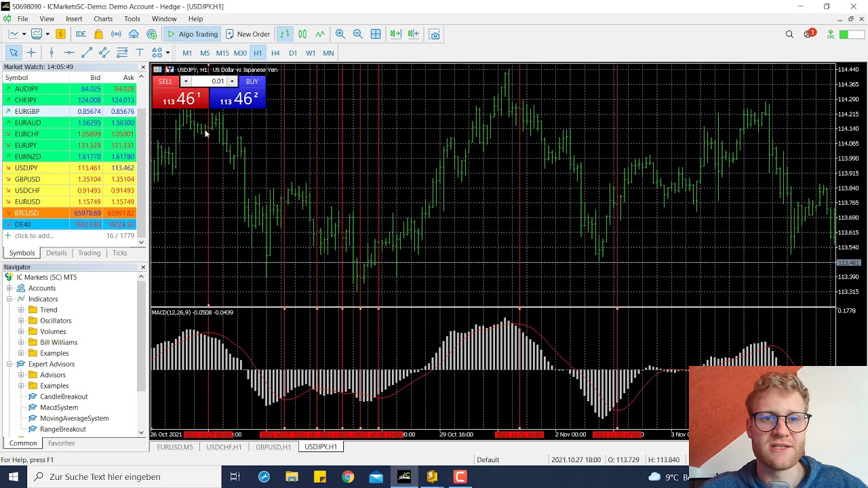Expand the Accounts node in Navigator
Screen dimensions: 868x488
pyautogui.click(x=9, y=288)
